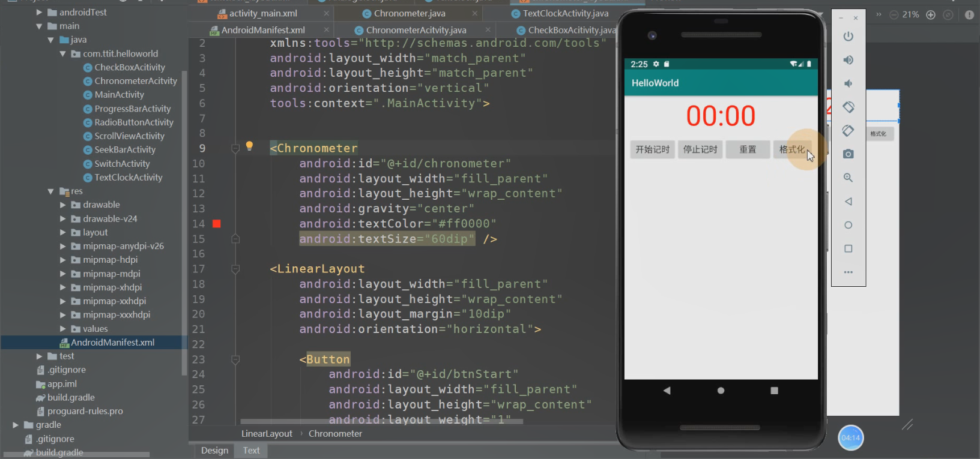Close the AndroidManifest.xml editor tab
The height and width of the screenshot is (459, 980).
(327, 29)
